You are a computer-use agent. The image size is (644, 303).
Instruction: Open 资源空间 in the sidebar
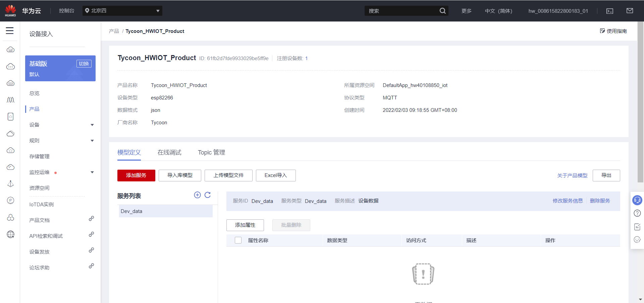click(39, 188)
